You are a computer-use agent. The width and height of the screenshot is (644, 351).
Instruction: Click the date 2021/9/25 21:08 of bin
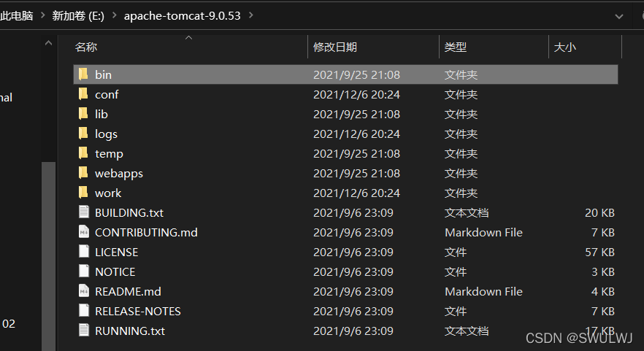(x=356, y=74)
